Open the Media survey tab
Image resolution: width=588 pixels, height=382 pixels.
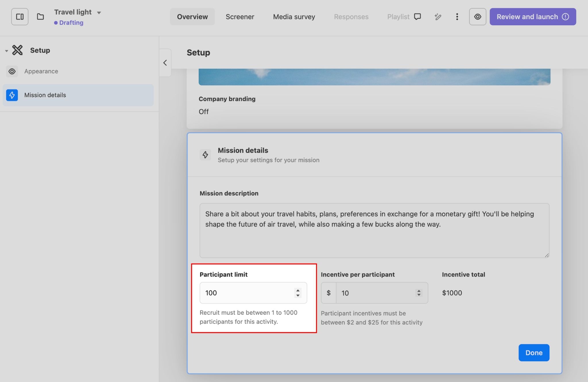point(294,17)
